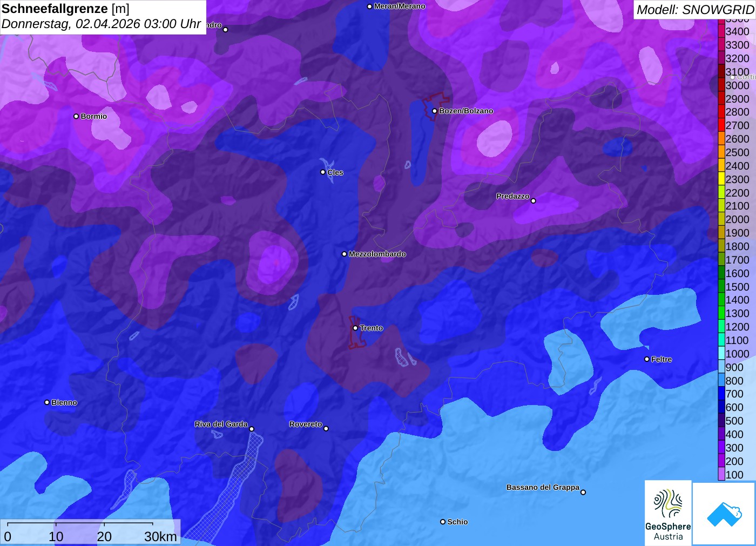The image size is (756, 546).
Task: Click the Bassano del Grappa label text
Action: coord(543,487)
